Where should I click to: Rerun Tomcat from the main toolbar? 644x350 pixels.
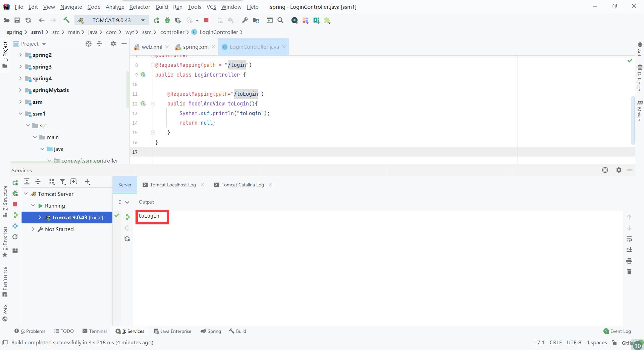click(x=156, y=20)
